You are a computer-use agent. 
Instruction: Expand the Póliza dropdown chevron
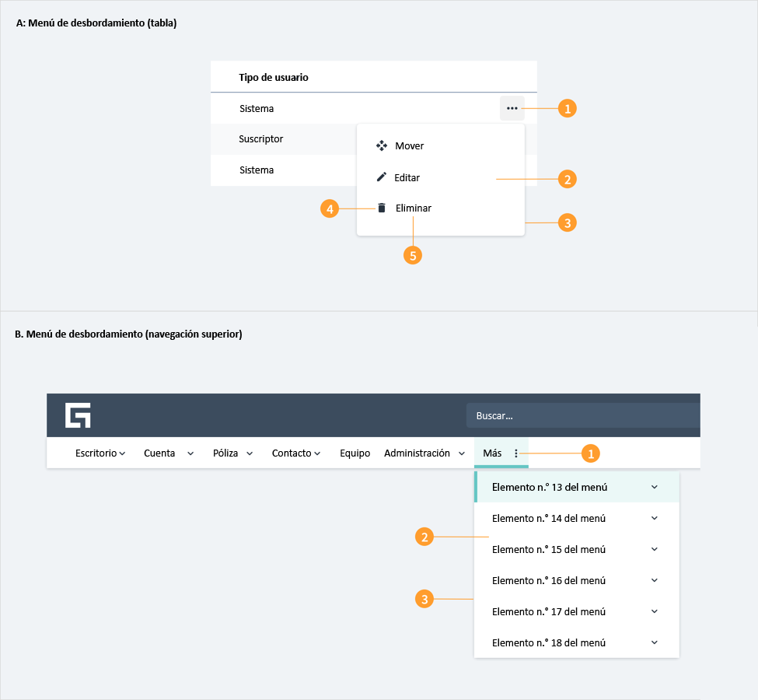[250, 453]
